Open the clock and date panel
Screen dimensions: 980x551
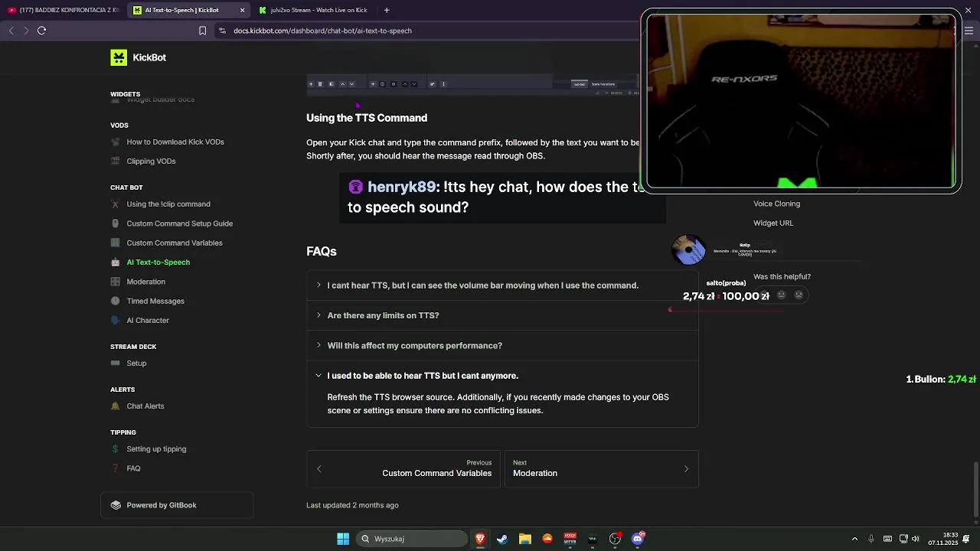point(943,539)
